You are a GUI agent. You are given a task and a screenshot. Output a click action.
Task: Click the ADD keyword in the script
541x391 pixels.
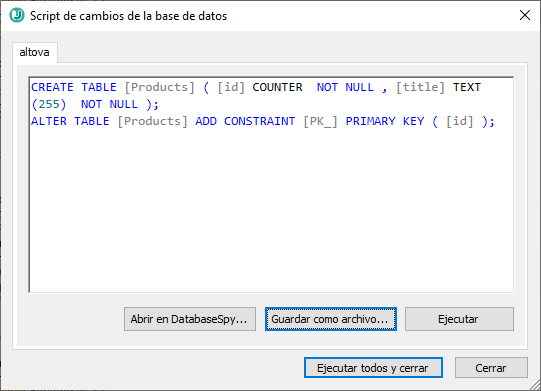click(x=206, y=121)
